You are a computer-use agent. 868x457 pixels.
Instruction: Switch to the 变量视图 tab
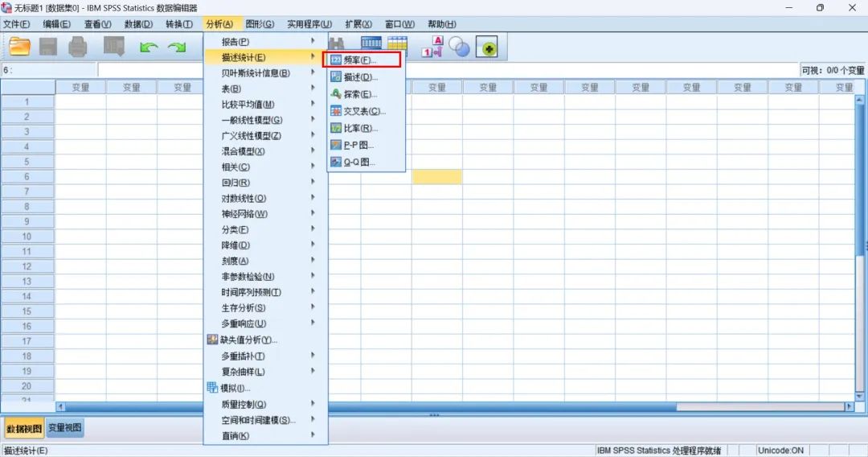pos(65,428)
